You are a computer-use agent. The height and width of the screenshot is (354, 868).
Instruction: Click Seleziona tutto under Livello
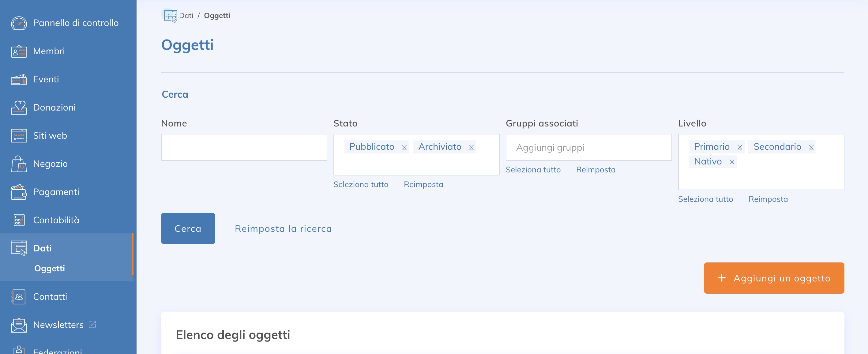[x=705, y=199]
